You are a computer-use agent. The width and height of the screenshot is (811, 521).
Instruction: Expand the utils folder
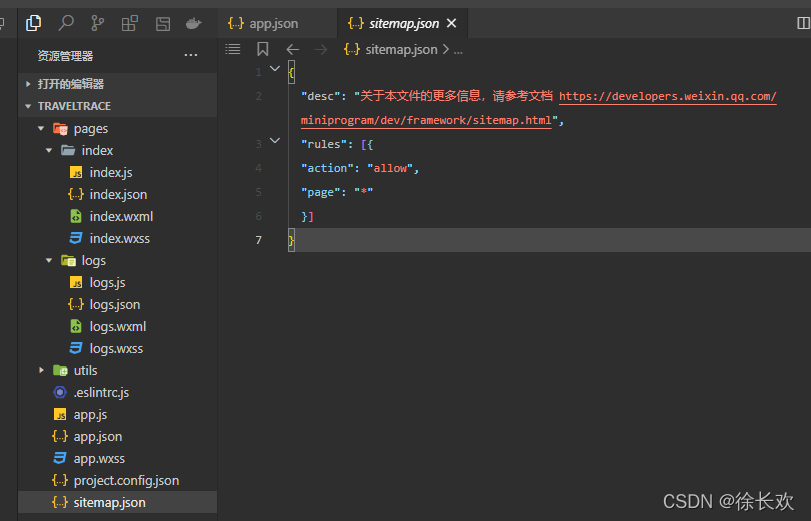click(x=41, y=370)
